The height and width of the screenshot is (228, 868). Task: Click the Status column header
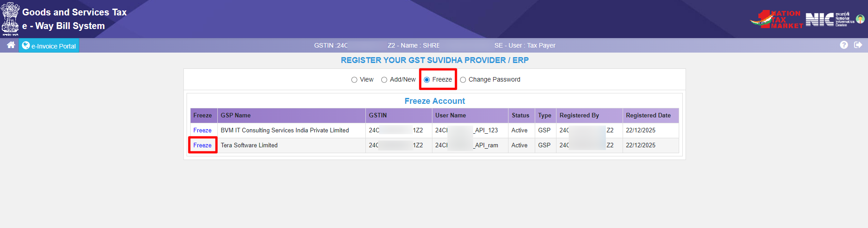tap(520, 116)
